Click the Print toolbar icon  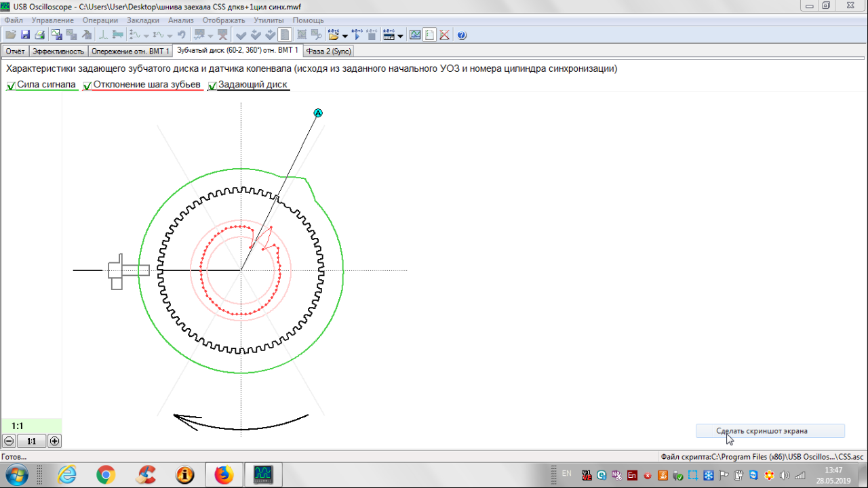coord(39,35)
